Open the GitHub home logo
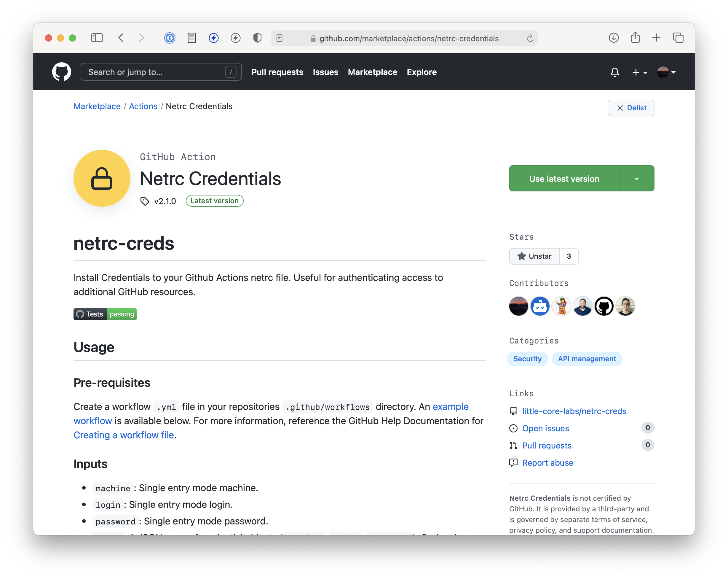This screenshot has width=728, height=579. pyautogui.click(x=61, y=71)
